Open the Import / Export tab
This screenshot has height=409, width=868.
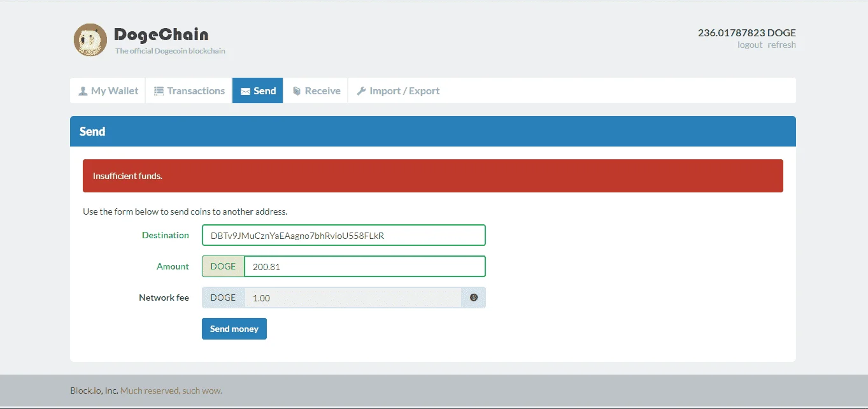point(398,90)
